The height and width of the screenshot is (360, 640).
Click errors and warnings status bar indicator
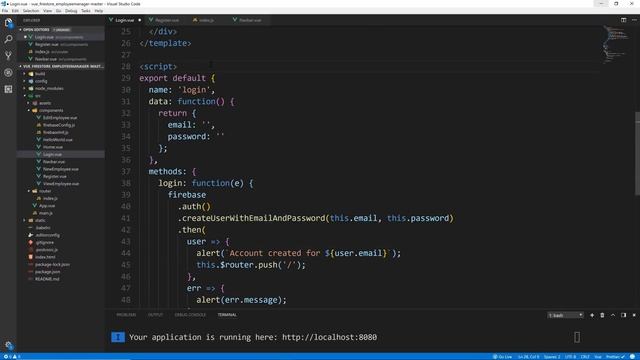pyautogui.click(x=11, y=357)
